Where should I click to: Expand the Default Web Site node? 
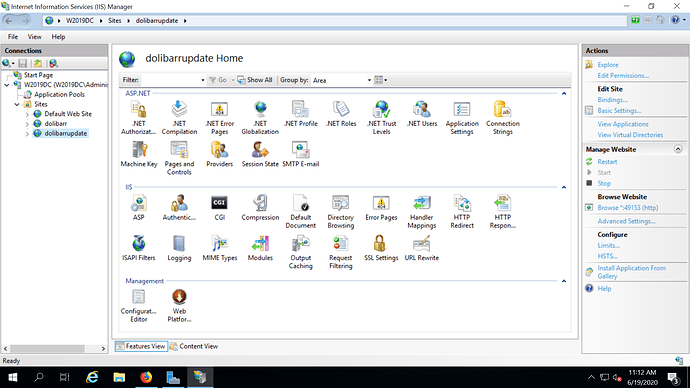click(27, 114)
